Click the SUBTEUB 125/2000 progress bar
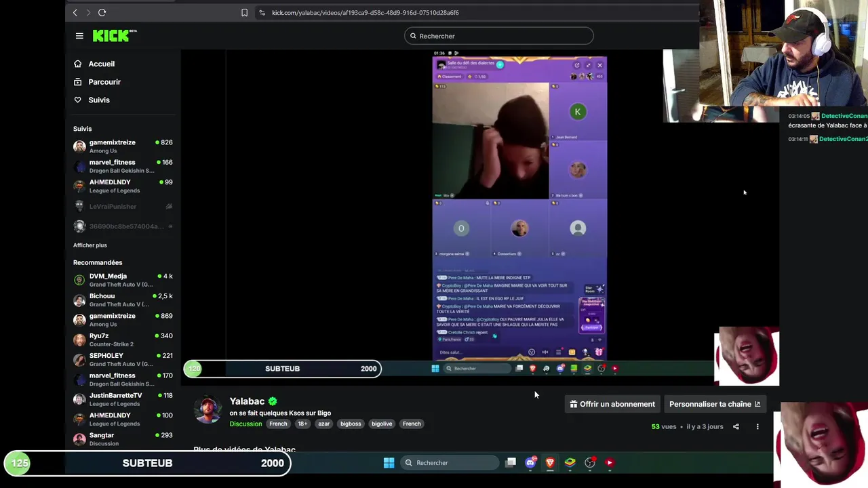868x488 pixels. 147,463
